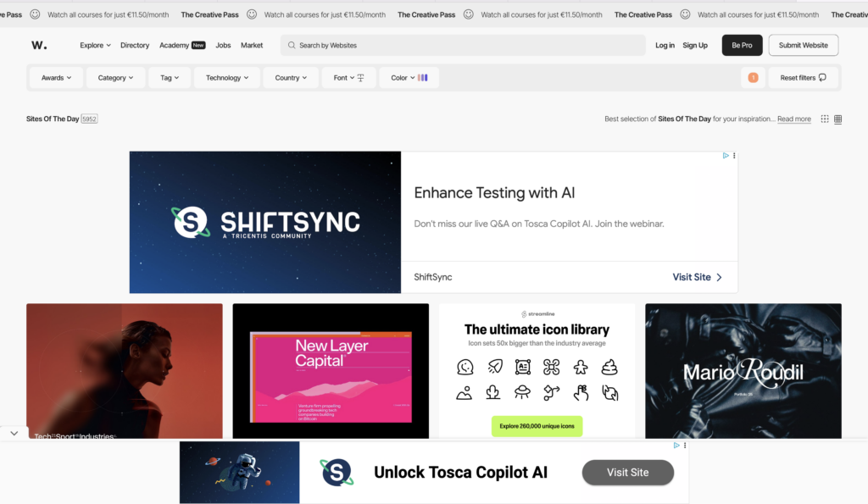Click the Be Pro button
The height and width of the screenshot is (504, 868).
coord(742,46)
